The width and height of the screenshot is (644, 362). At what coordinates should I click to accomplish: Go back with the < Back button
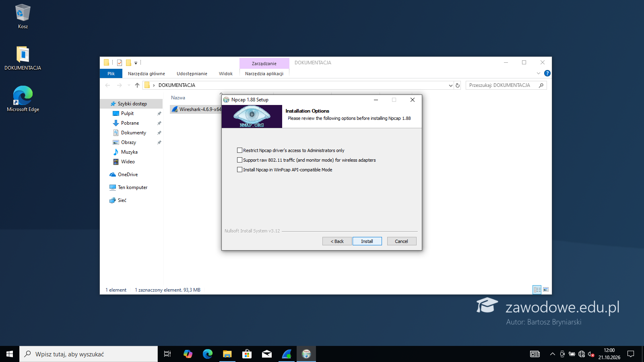[x=337, y=241]
